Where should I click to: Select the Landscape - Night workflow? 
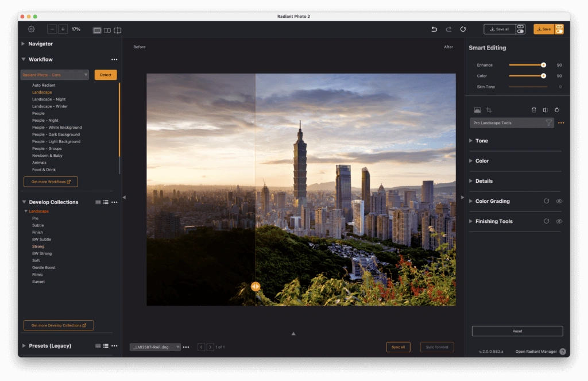coord(49,99)
